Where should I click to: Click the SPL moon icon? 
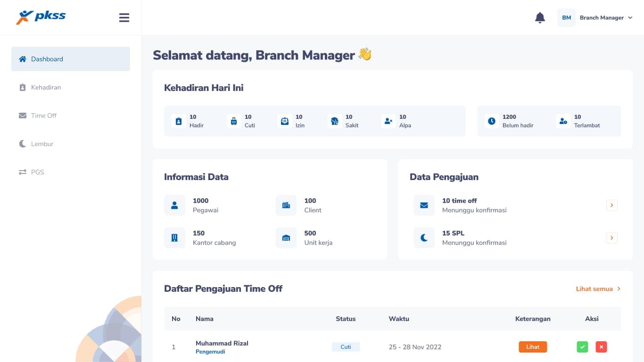point(424,238)
